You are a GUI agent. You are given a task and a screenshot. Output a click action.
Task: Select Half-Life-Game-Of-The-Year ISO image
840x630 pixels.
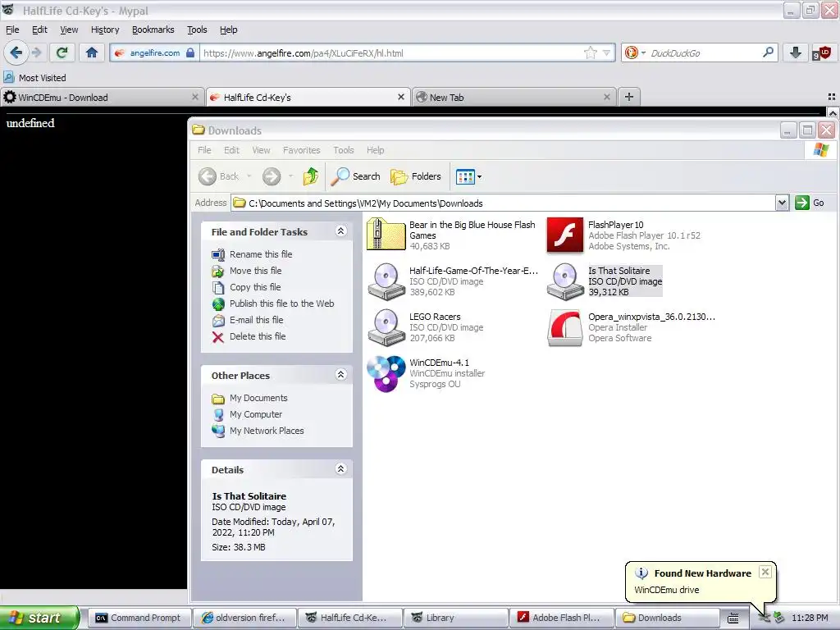pyautogui.click(x=453, y=281)
